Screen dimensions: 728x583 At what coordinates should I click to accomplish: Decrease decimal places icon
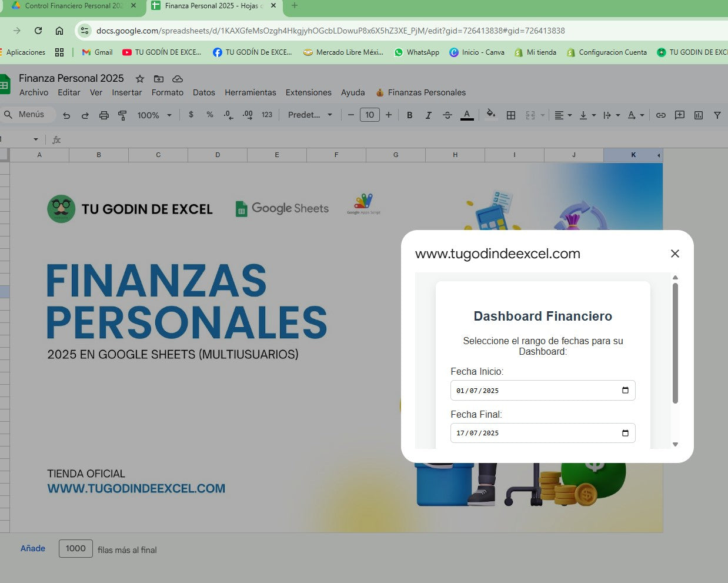tap(229, 115)
